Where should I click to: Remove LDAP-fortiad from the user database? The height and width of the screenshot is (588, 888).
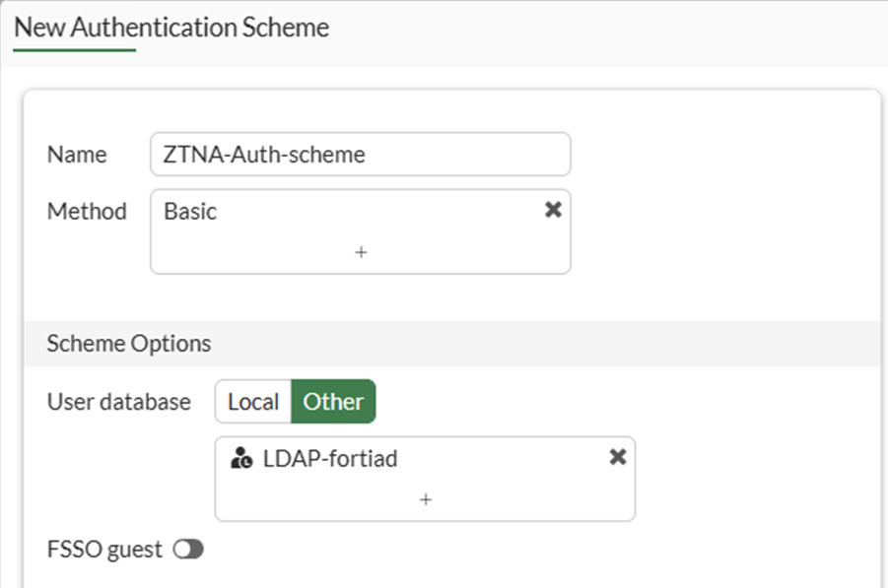618,457
